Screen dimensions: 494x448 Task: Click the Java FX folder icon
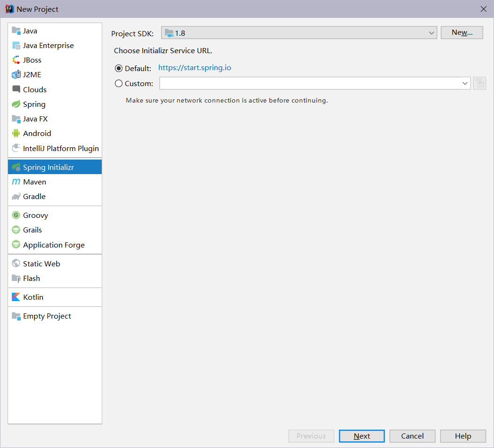[x=16, y=119]
